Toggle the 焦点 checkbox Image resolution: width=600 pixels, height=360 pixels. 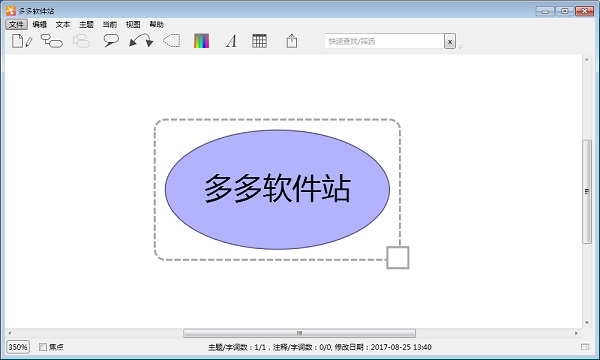[43, 347]
